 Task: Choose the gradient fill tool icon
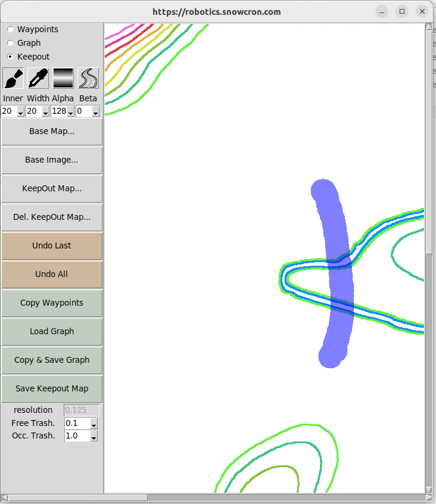[63, 78]
